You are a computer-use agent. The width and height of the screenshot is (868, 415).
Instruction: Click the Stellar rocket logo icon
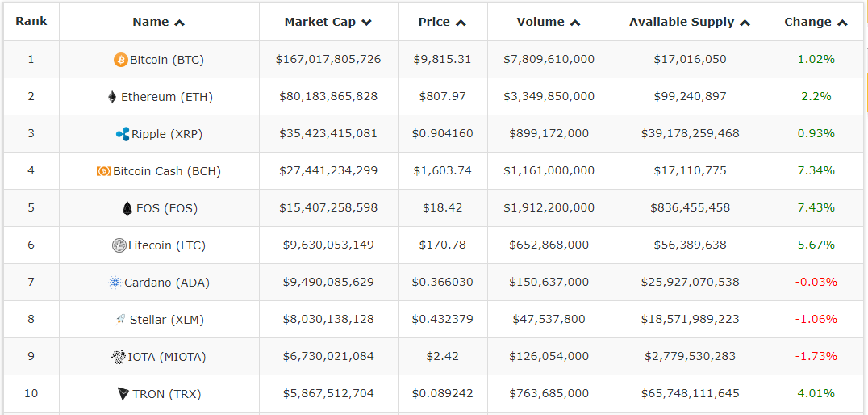click(x=121, y=320)
